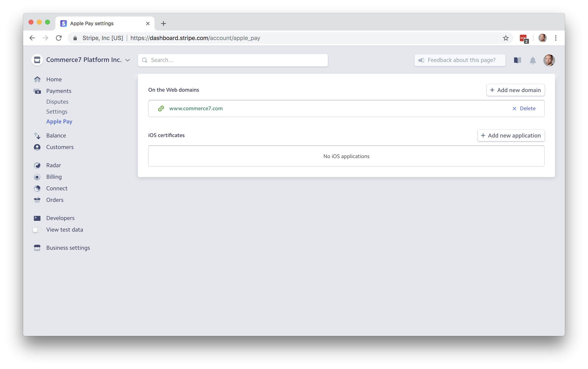Open Business settings
This screenshot has height=369, width=588.
(68, 248)
